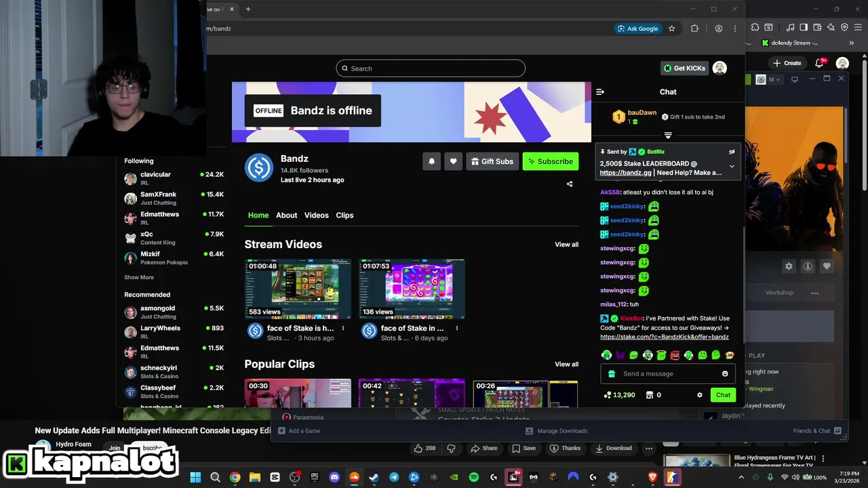868x488 pixels.
Task: Switch to the Home tab
Action: coord(258,215)
